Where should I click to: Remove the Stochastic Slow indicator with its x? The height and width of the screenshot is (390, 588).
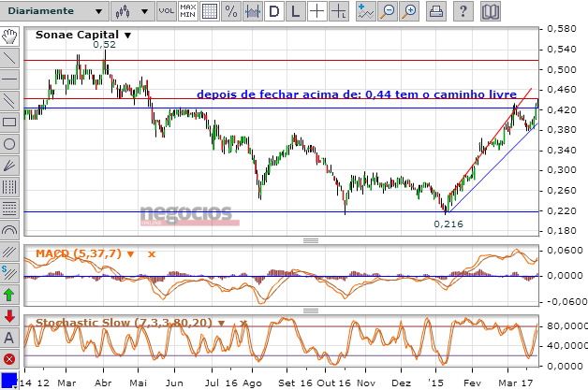click(x=243, y=323)
